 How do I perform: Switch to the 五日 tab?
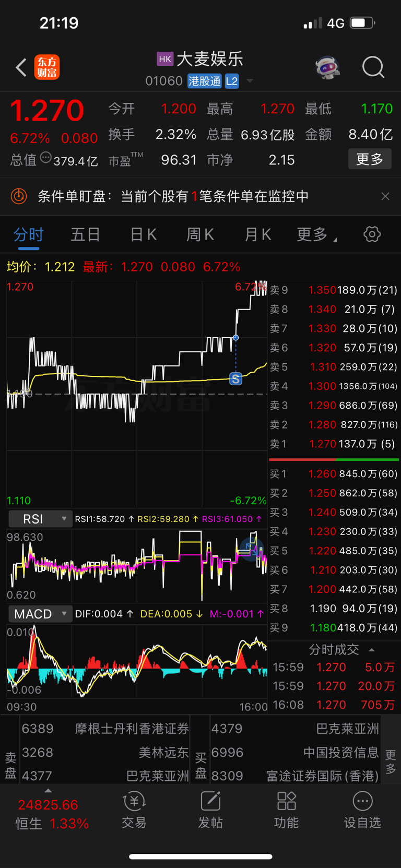86,234
